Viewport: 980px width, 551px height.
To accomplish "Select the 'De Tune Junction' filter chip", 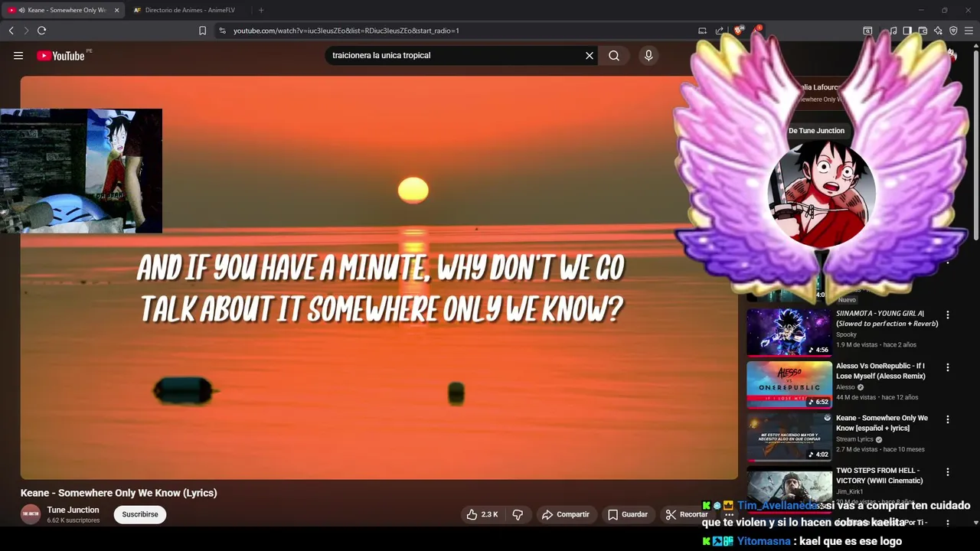I will [816, 131].
